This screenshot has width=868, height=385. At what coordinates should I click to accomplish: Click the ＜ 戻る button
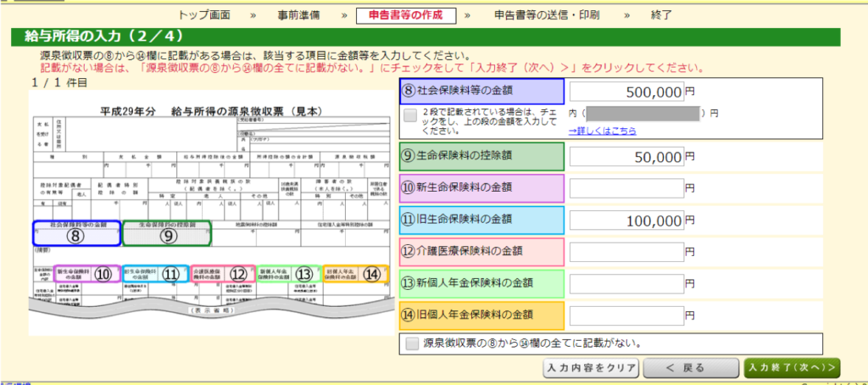[x=691, y=368]
